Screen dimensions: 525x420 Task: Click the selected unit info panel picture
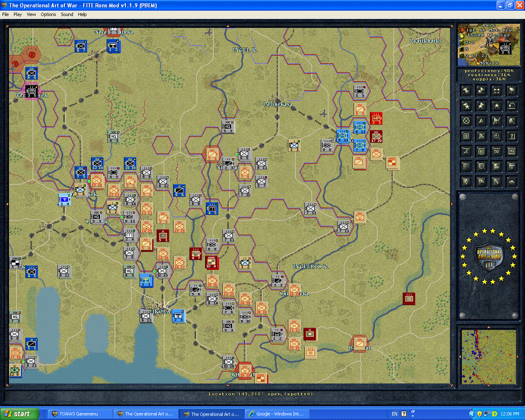488,45
